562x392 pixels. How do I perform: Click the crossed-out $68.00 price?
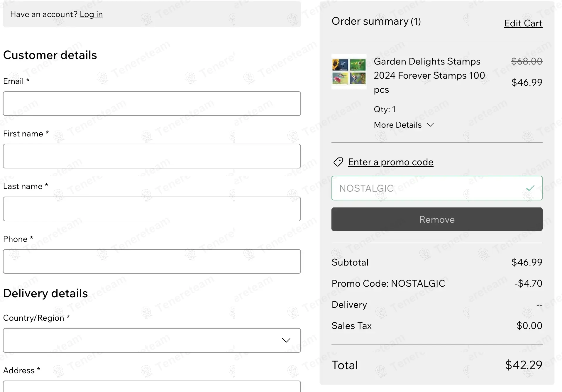click(x=527, y=61)
